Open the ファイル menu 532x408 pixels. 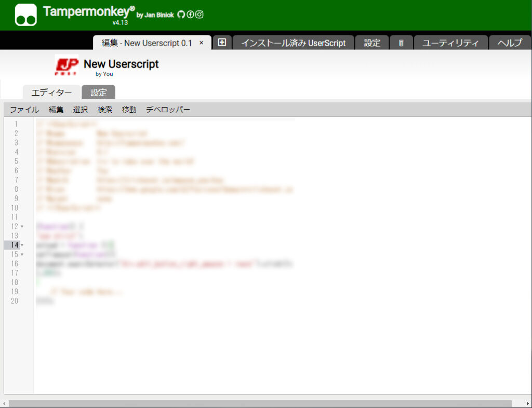pos(24,110)
